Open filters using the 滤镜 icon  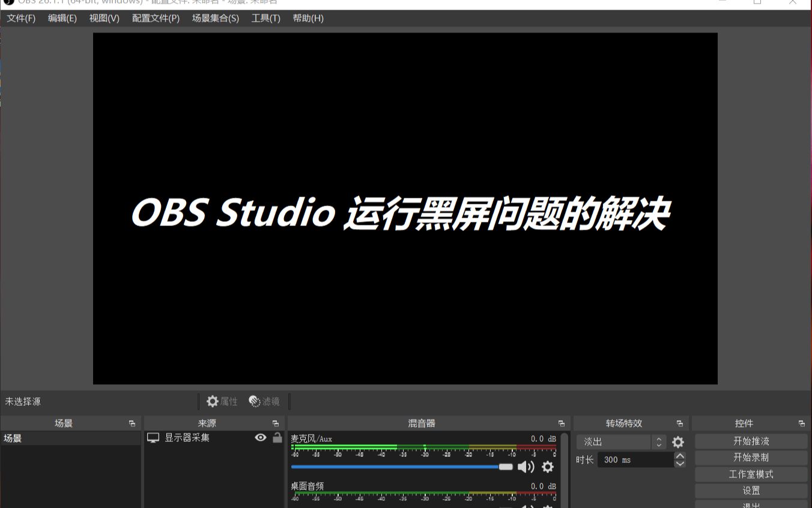click(x=255, y=401)
